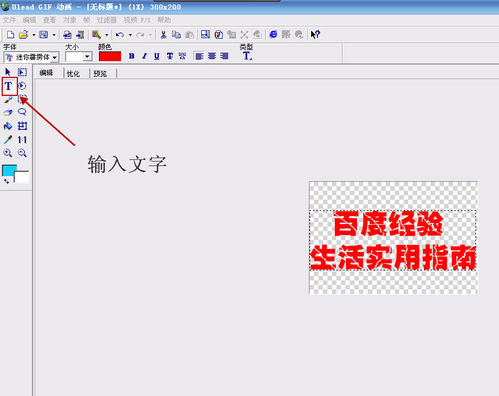Image resolution: width=499 pixels, height=396 pixels.
Task: Toggle bold text formatting
Action: click(x=132, y=56)
